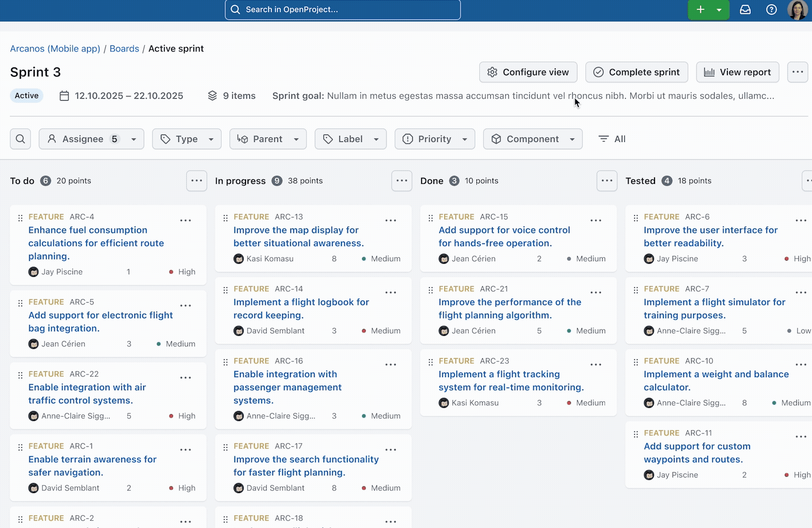Open the Boards breadcrumb link
Screen dimensions: 812x528
point(124,48)
